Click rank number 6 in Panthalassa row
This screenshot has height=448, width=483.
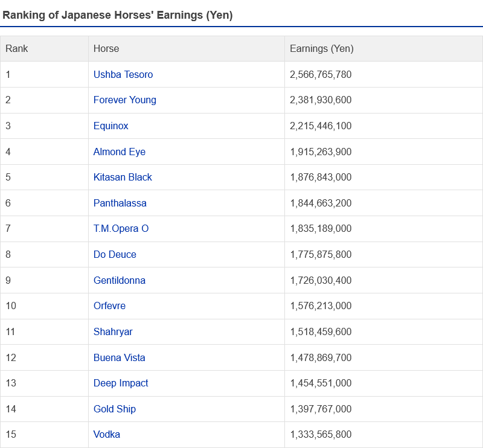tap(8, 203)
